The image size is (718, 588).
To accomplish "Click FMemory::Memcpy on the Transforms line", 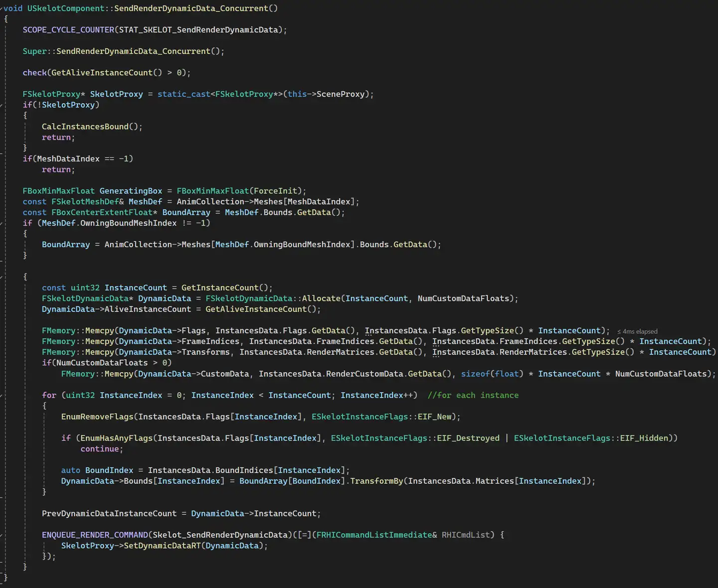I will 79,352.
